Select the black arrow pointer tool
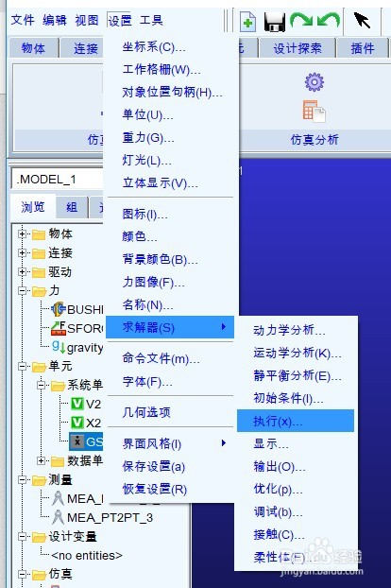The width and height of the screenshot is (391, 588). (x=362, y=20)
